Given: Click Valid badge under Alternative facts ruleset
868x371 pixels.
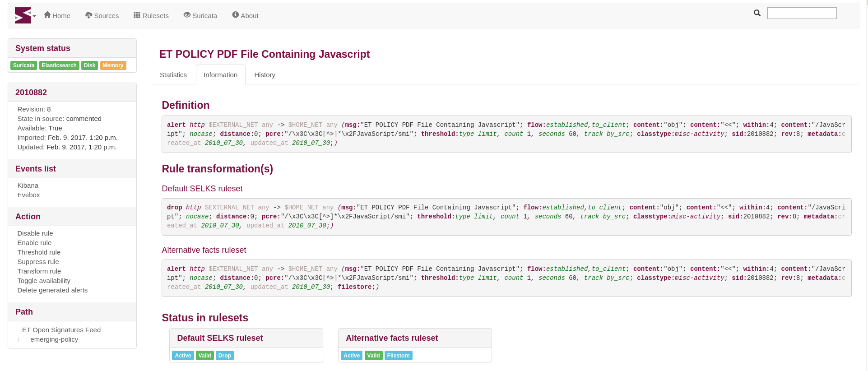Looking at the screenshot, I should point(374,356).
